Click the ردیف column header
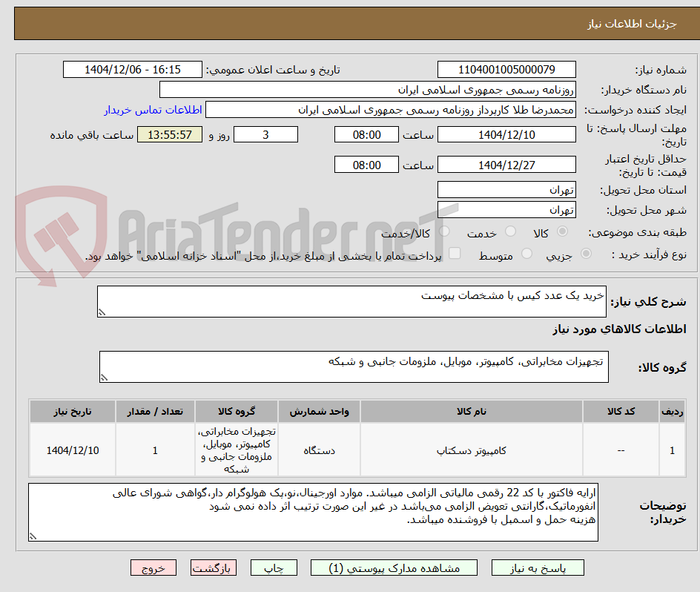The height and width of the screenshot is (592, 700). 673,412
